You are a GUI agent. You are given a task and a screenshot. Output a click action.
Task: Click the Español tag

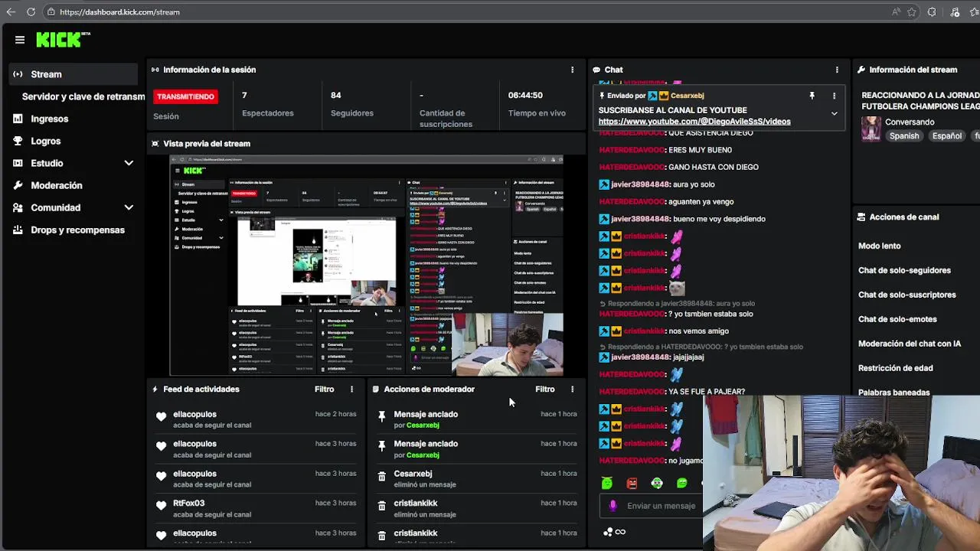point(946,135)
